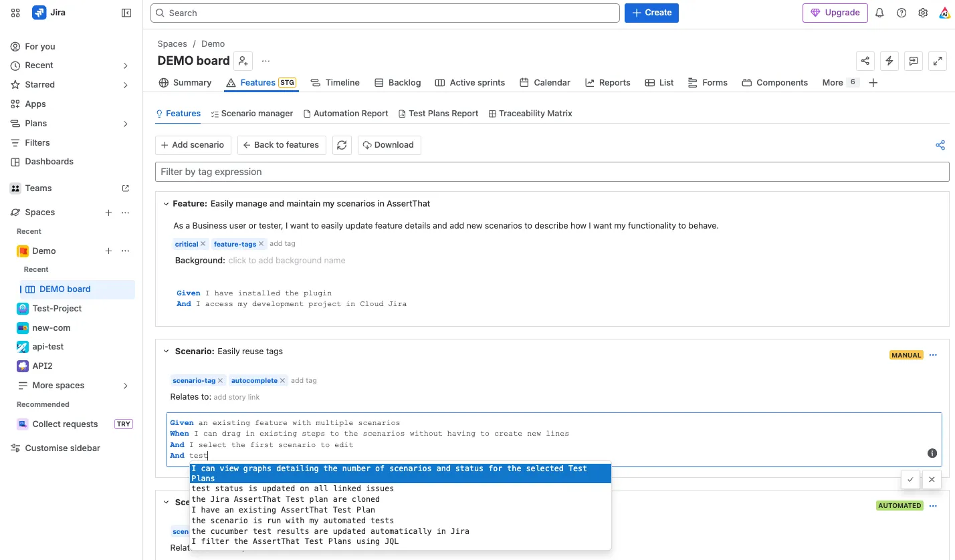Image resolution: width=955 pixels, height=560 pixels.
Task: Open the three-dot menu of the AUTOMATED scenario
Action: point(934,505)
